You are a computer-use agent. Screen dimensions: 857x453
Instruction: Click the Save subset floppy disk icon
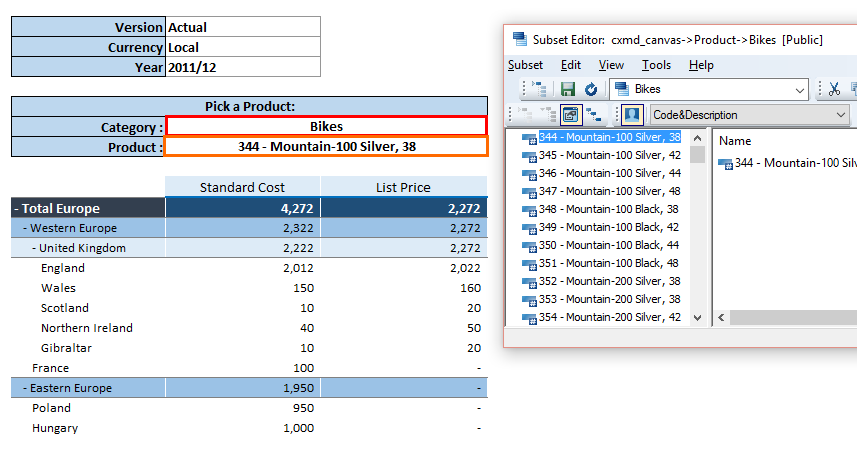pos(568,90)
